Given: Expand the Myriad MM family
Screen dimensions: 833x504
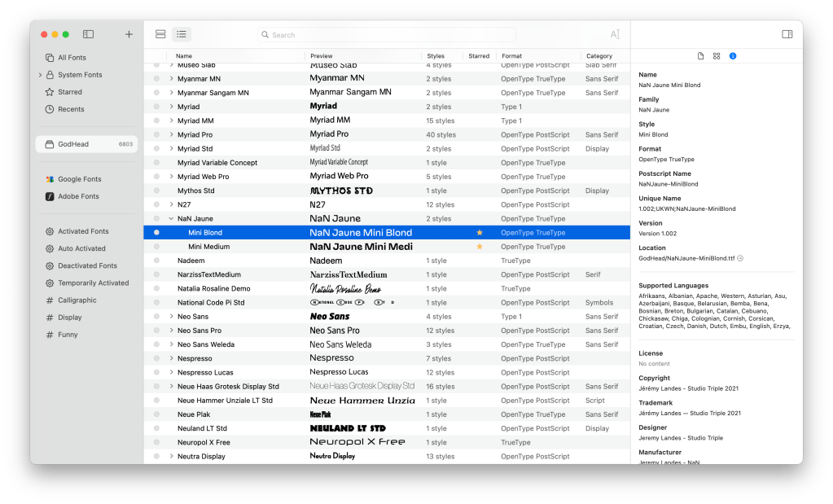Looking at the screenshot, I should pyautogui.click(x=171, y=121).
